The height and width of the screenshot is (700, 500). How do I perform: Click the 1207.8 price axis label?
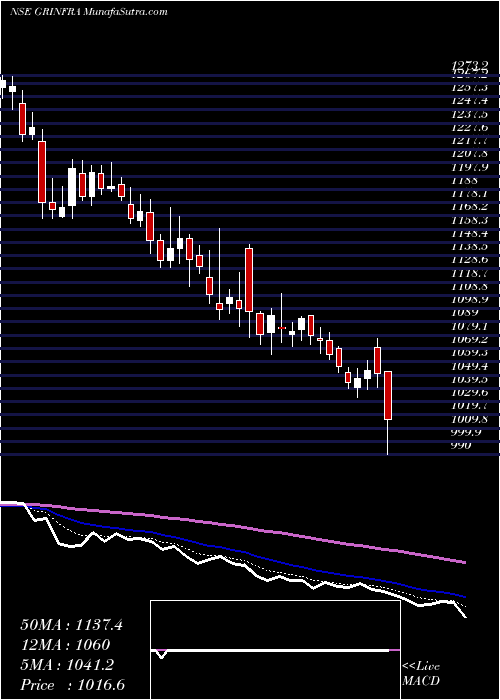(470, 154)
